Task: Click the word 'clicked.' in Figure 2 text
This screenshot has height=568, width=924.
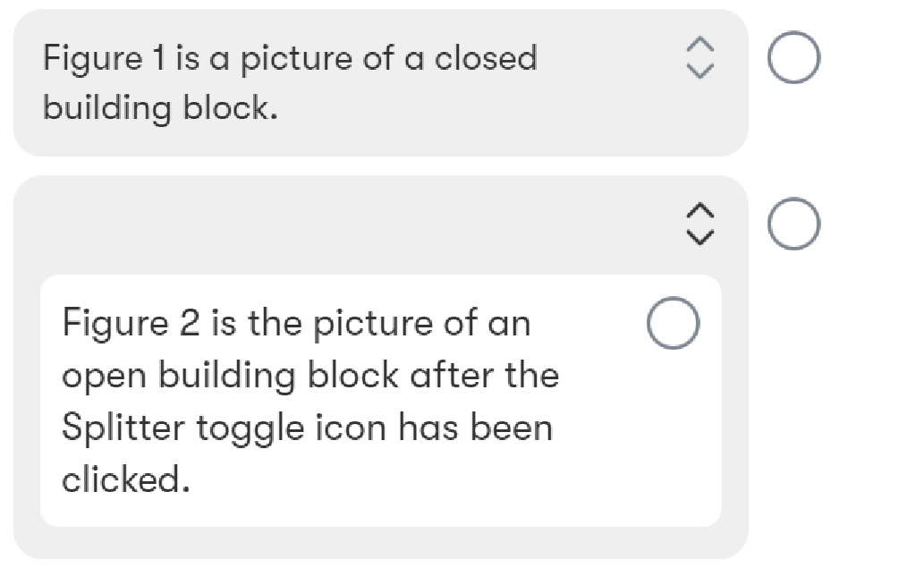Action: 126,479
